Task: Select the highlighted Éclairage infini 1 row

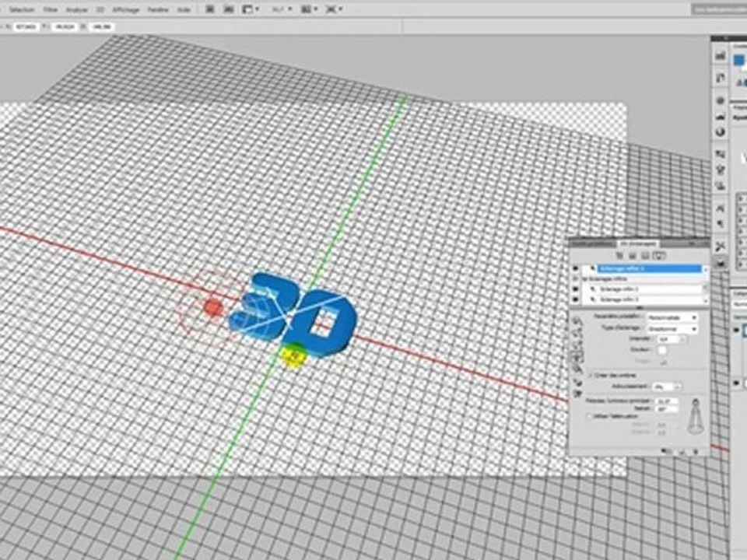Action: pos(650,268)
